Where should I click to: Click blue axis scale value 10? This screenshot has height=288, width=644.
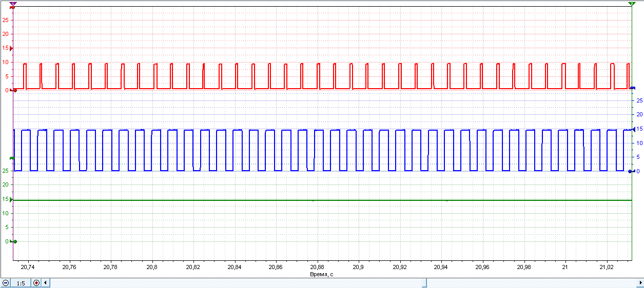tap(639, 143)
